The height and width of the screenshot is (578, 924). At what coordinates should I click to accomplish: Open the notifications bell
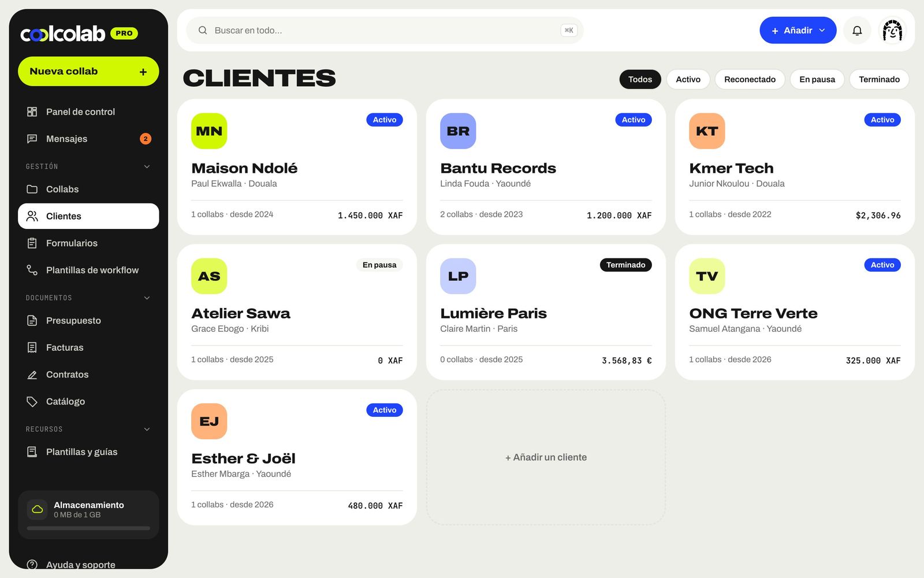(857, 31)
